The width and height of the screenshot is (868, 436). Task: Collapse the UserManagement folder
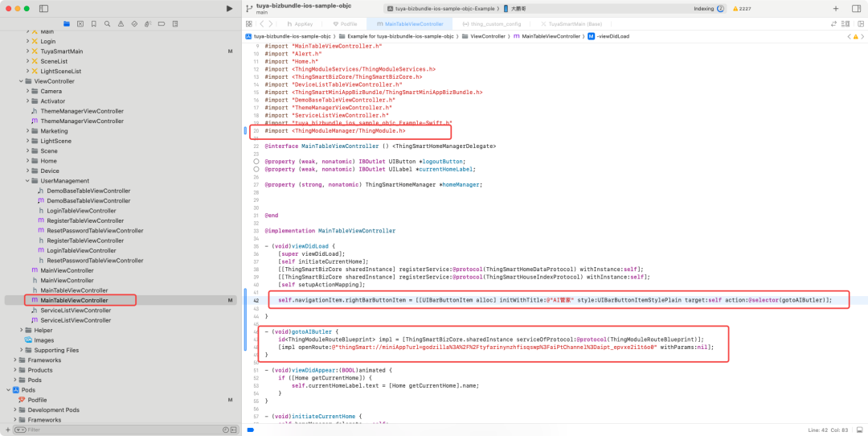(x=27, y=181)
